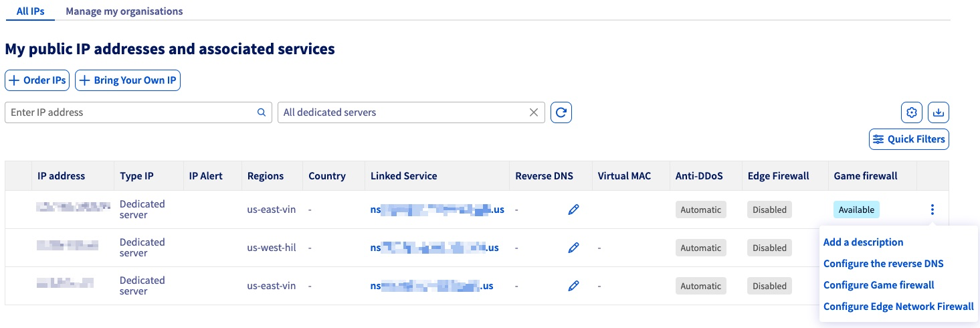Edit reverse DNS for last us-east-vin row
Viewport: 980px width, 328px height.
pos(573,286)
